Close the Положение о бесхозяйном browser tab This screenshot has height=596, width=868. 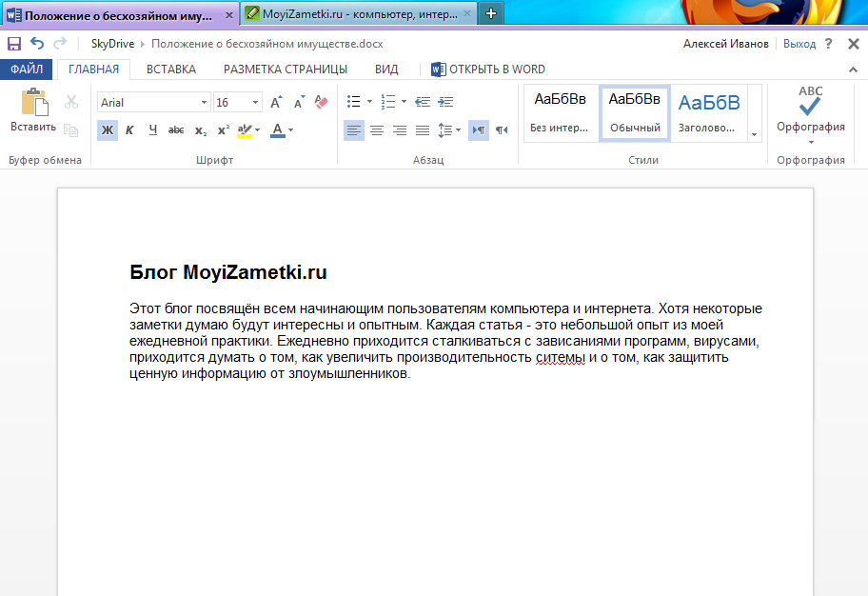(x=229, y=15)
